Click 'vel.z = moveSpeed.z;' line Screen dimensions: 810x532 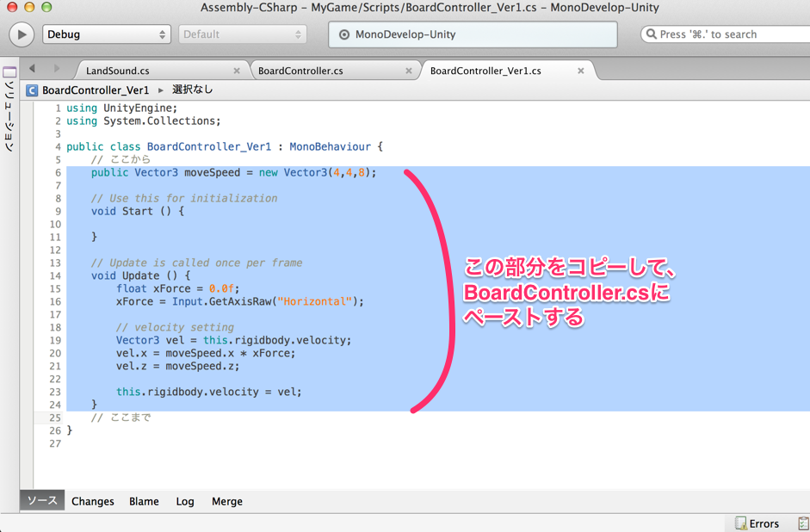click(177, 366)
